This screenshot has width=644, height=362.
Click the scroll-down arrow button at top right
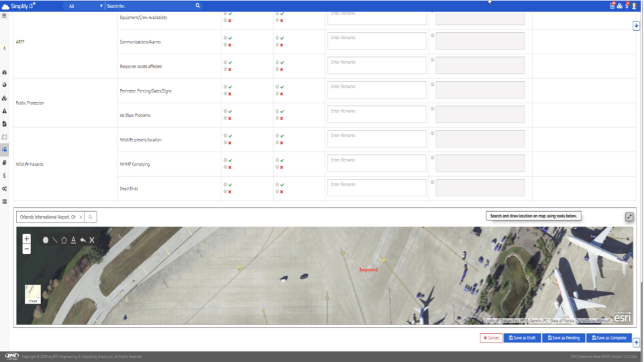pos(636,26)
